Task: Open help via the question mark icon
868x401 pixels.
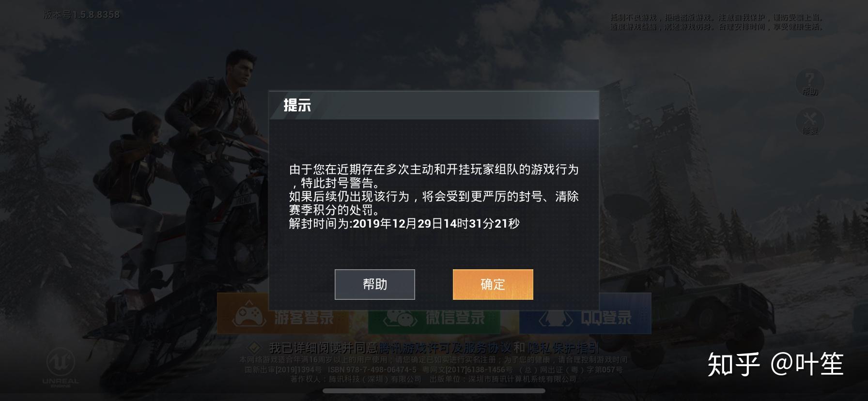Action: click(809, 78)
